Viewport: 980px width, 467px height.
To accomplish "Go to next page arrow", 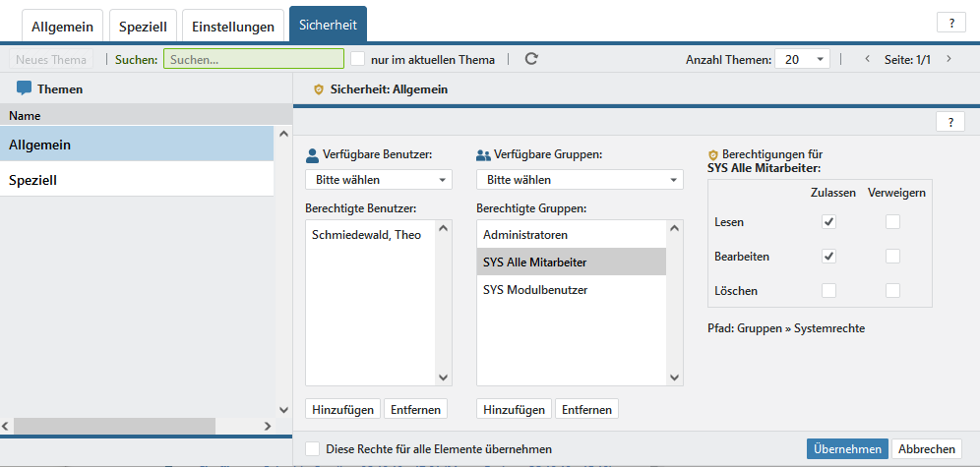I will tap(949, 59).
